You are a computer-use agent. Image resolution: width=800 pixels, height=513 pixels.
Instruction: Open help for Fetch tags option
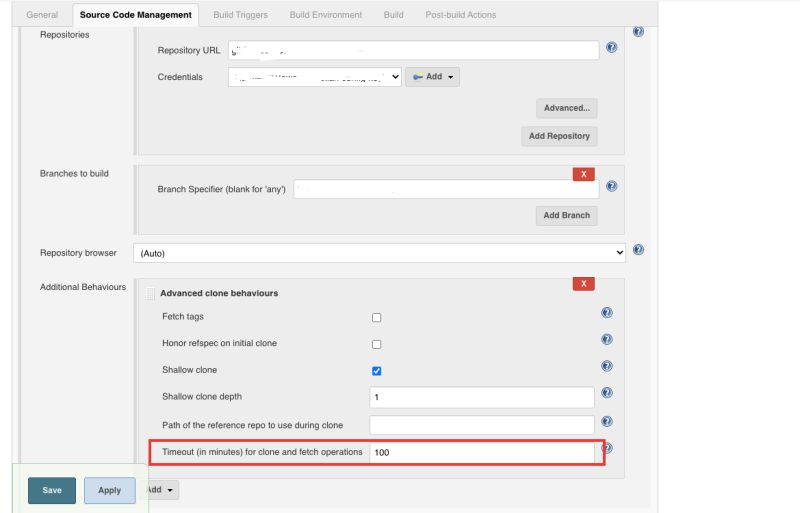pyautogui.click(x=606, y=313)
